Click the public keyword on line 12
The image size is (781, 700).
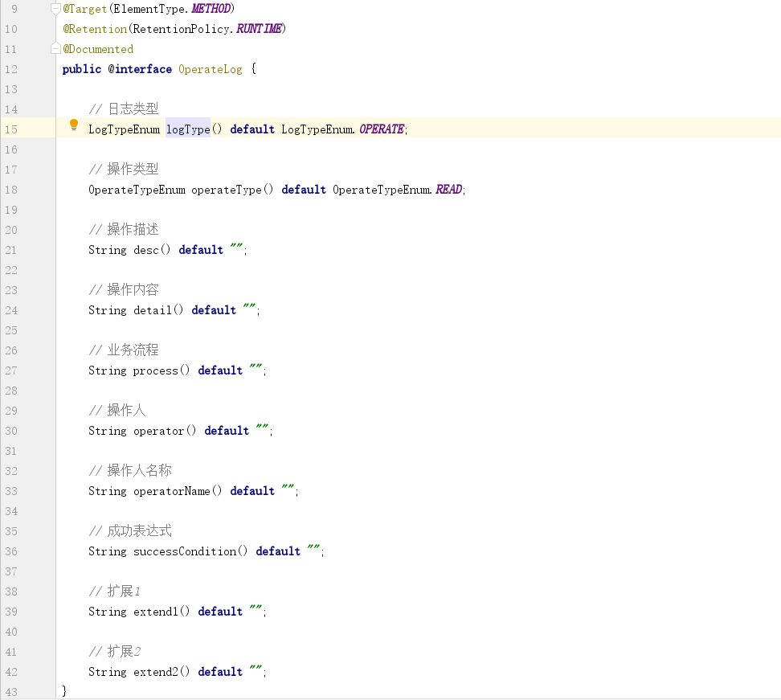click(82, 69)
